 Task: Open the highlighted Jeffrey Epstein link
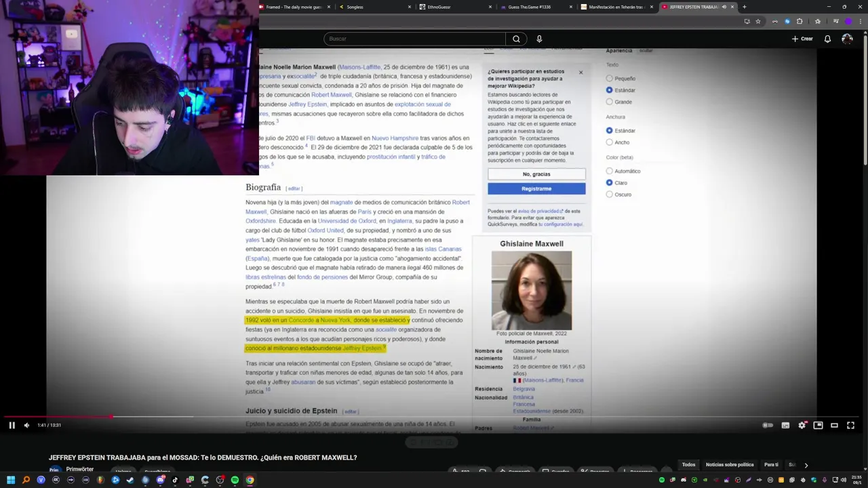362,348
